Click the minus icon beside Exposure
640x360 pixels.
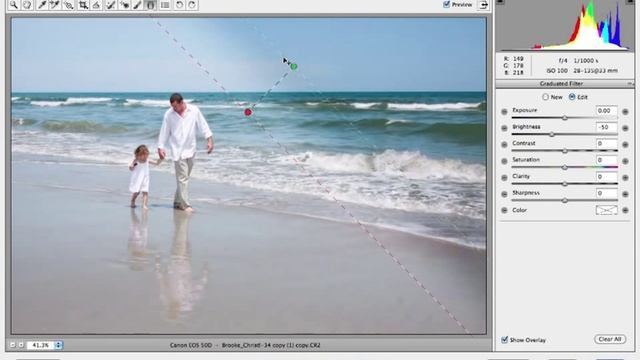coord(504,111)
